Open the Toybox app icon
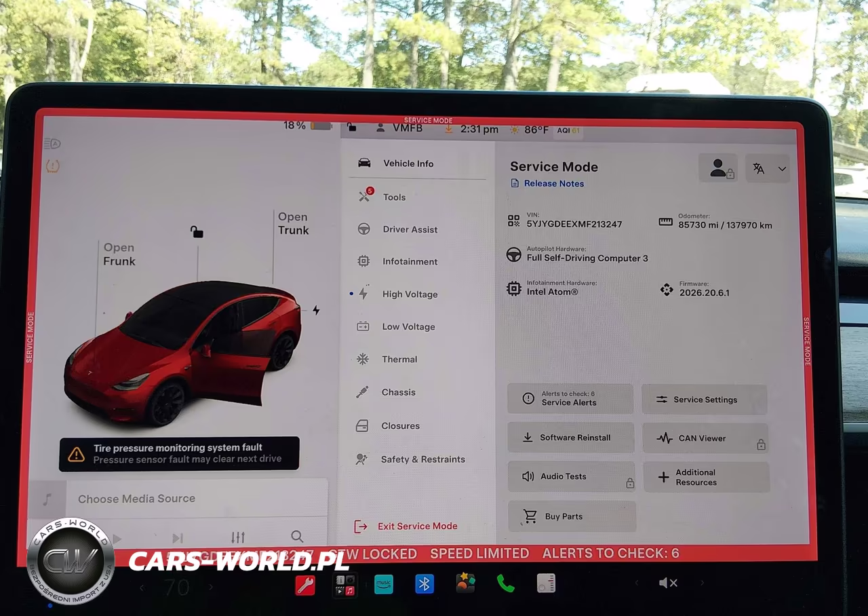 pos(465,583)
